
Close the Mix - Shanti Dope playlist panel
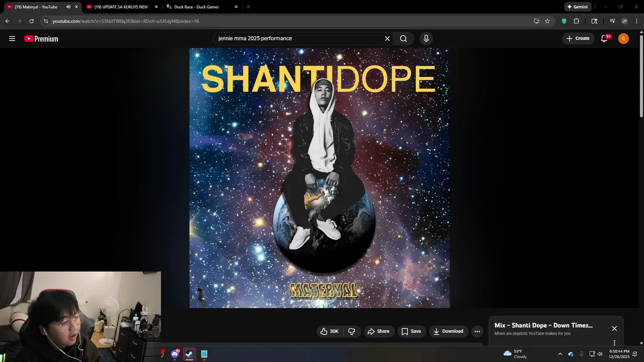614,328
